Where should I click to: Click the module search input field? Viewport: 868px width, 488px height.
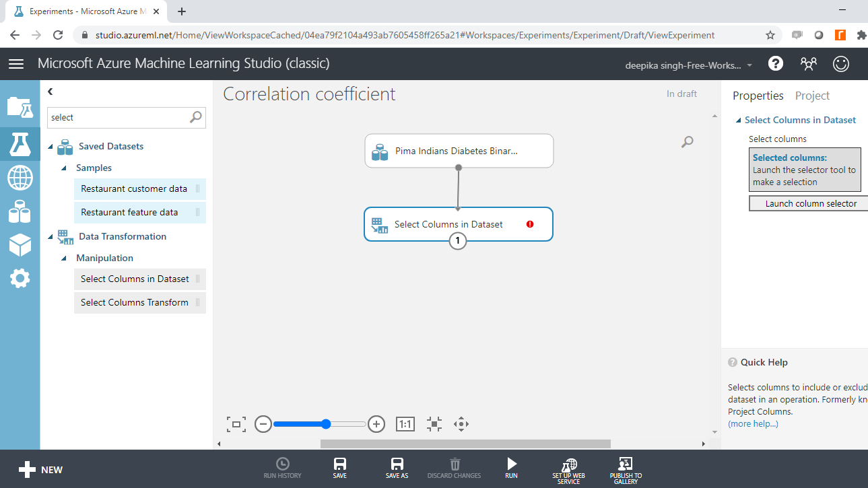127,117
